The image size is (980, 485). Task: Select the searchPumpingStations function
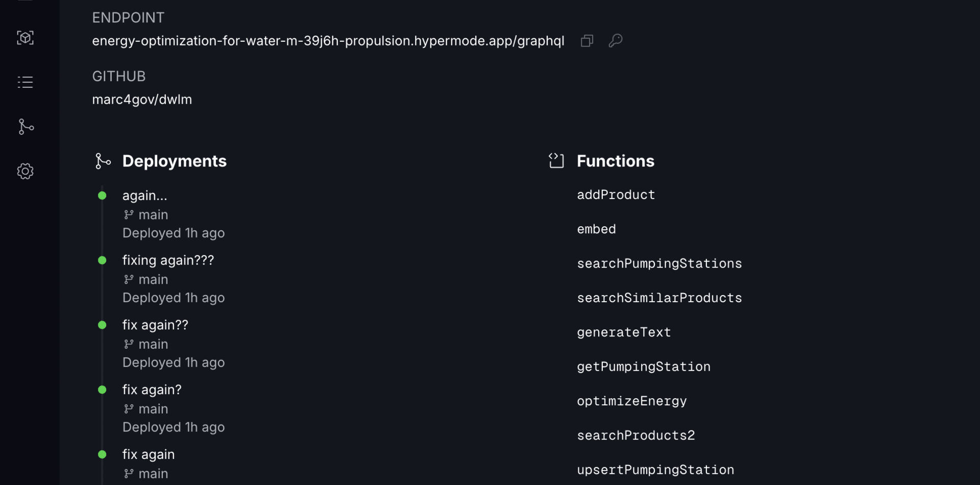(659, 263)
